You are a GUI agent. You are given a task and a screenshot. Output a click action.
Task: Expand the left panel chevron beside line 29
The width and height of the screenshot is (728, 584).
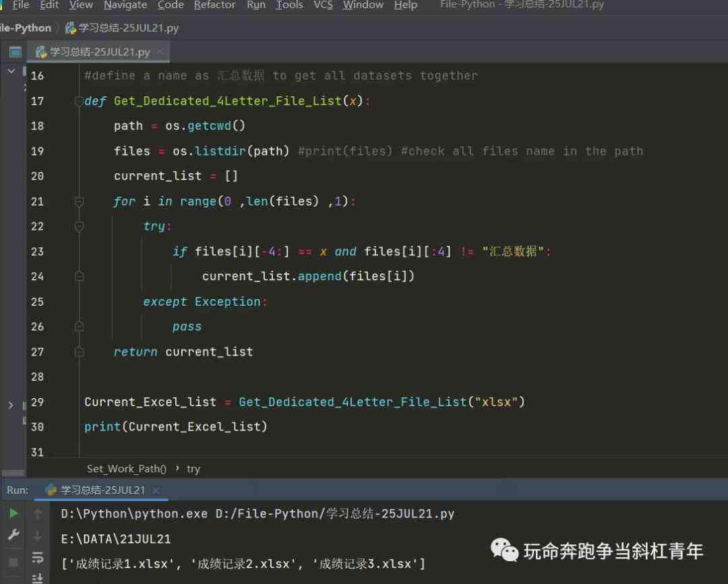[x=11, y=405]
